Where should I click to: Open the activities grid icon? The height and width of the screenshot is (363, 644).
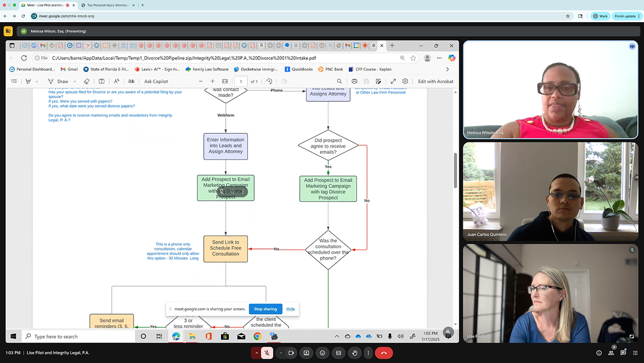pos(635,353)
